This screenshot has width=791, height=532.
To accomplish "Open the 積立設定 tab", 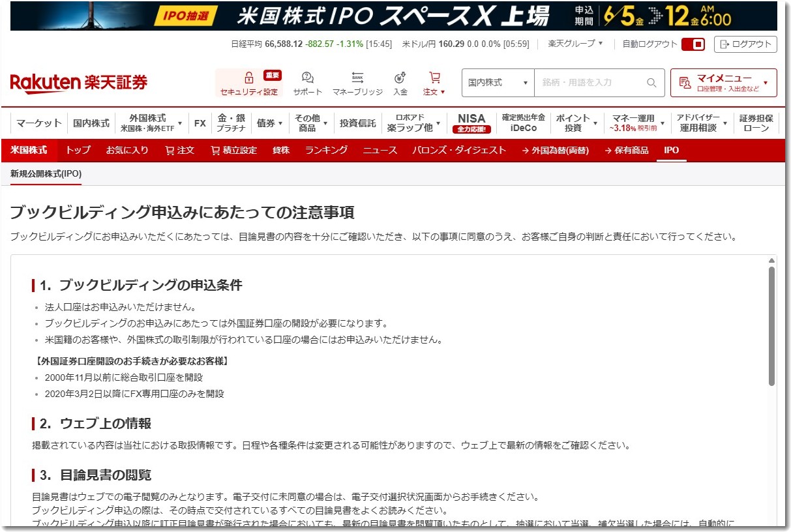I will click(234, 150).
